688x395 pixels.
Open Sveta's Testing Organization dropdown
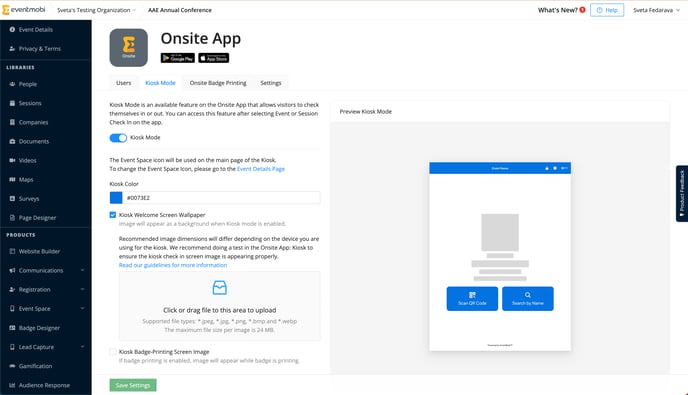97,10
